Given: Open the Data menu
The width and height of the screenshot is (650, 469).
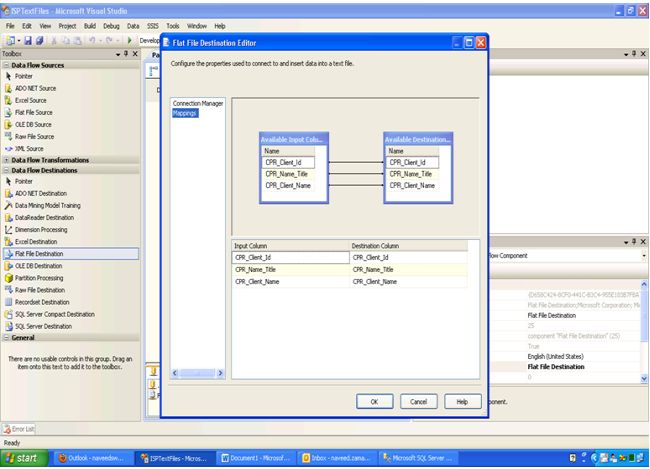Looking at the screenshot, I should coord(133,26).
